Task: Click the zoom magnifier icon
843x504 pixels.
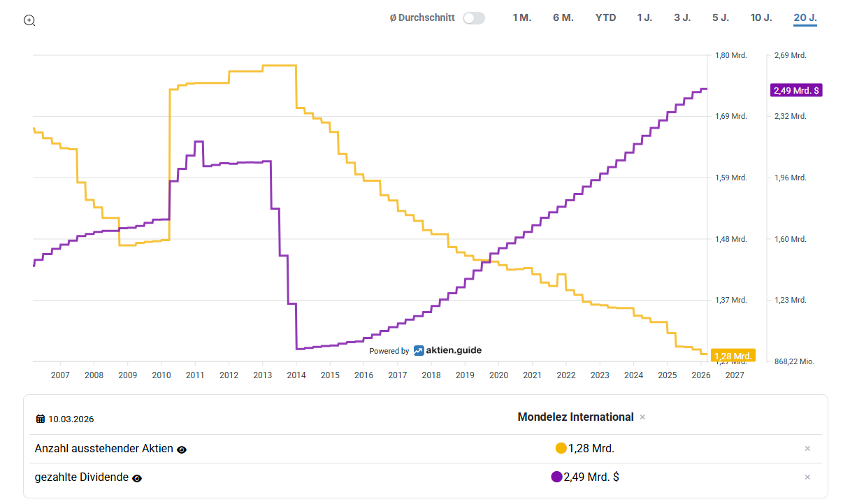Action: (29, 20)
